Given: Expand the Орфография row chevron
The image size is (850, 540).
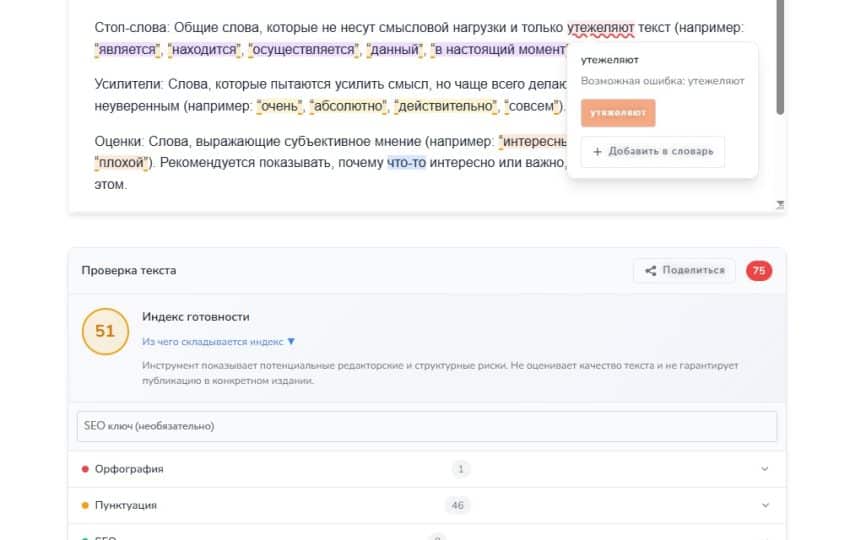Looking at the screenshot, I should coord(764,469).
